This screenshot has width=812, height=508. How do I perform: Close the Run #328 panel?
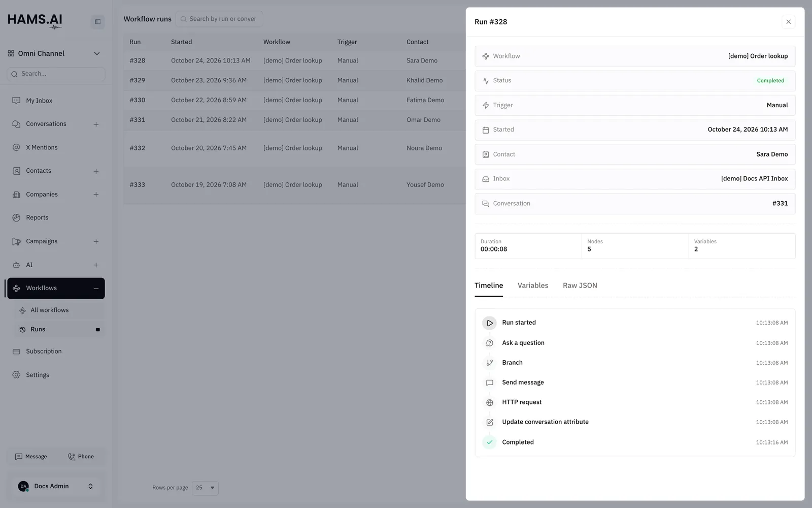tap(788, 22)
